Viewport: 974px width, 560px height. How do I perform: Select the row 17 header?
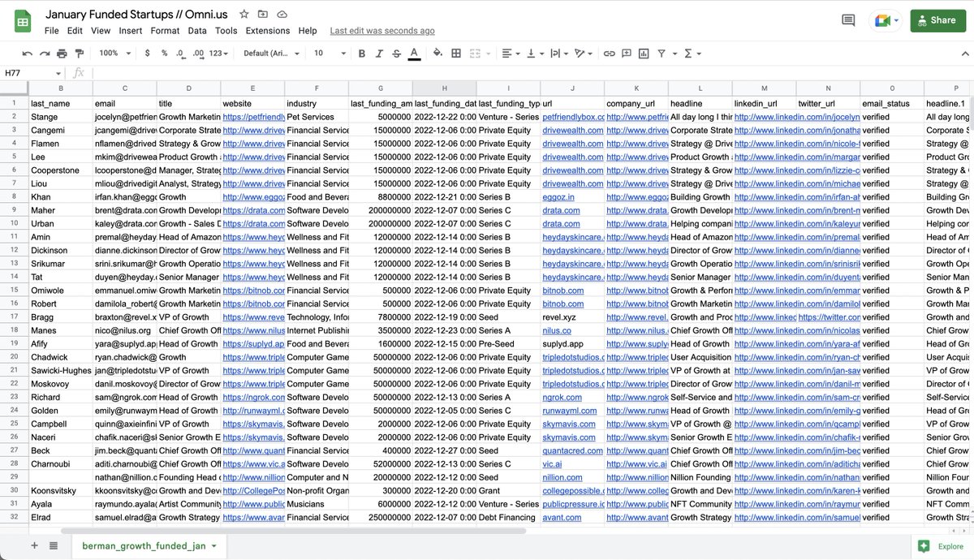[x=13, y=317]
